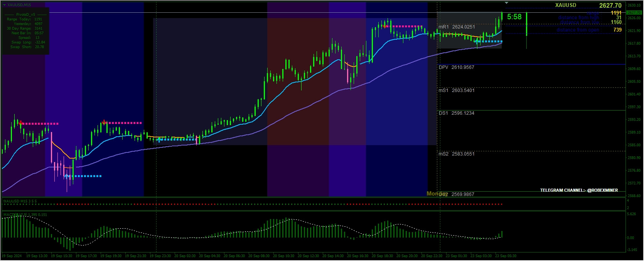
Task: Click the chart shift marker triangle
Action: [506, 3]
